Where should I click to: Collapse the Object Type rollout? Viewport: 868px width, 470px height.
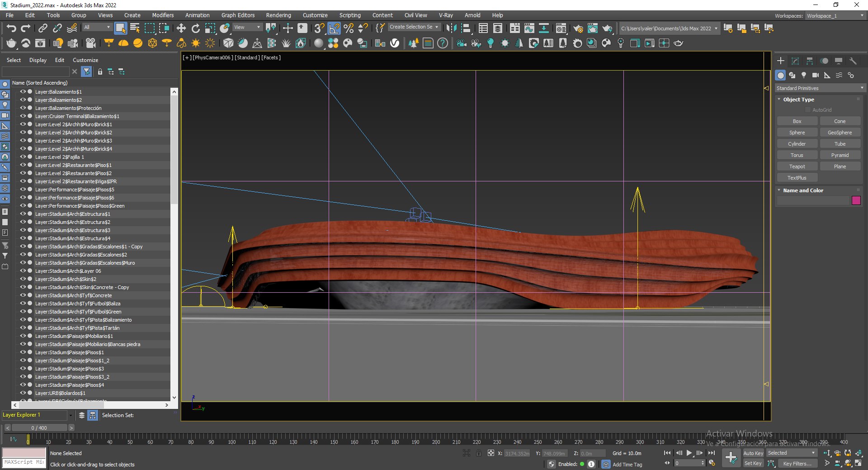click(779, 99)
